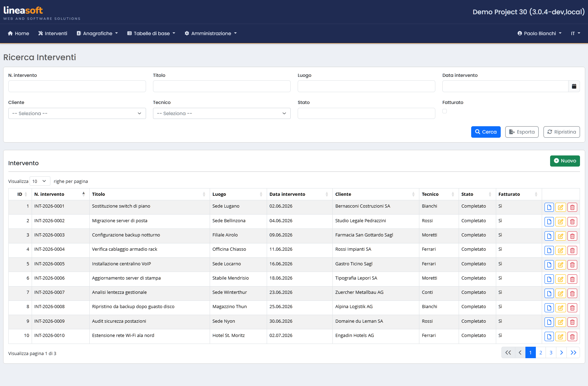
Task: Delete intervention INT-2026-0004
Action: click(x=572, y=251)
